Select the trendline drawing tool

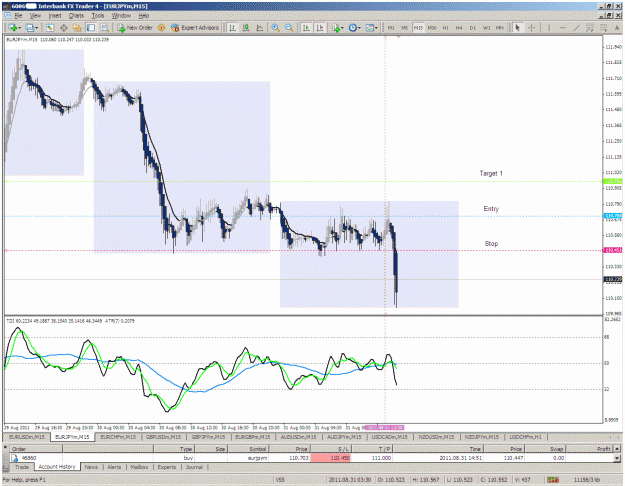pos(576,28)
